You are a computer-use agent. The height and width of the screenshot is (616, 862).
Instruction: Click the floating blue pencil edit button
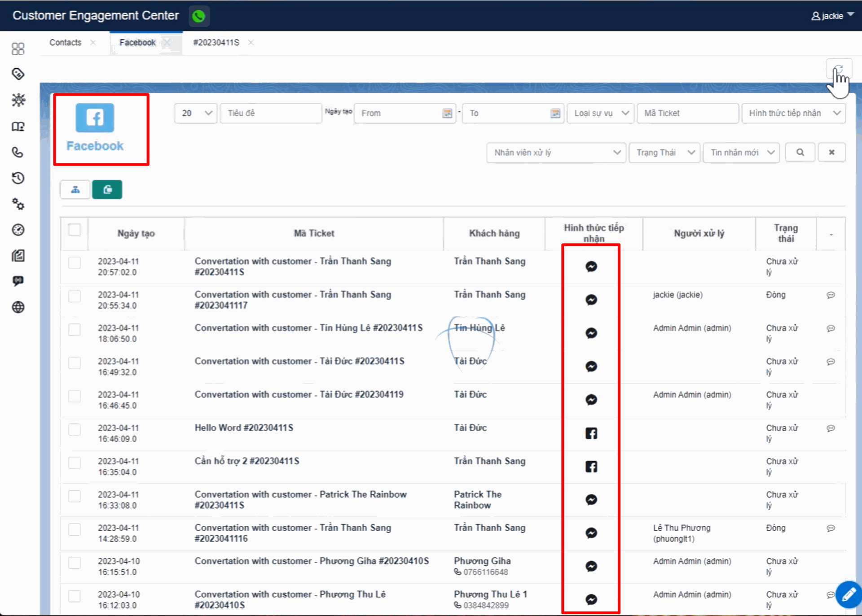[x=848, y=594]
